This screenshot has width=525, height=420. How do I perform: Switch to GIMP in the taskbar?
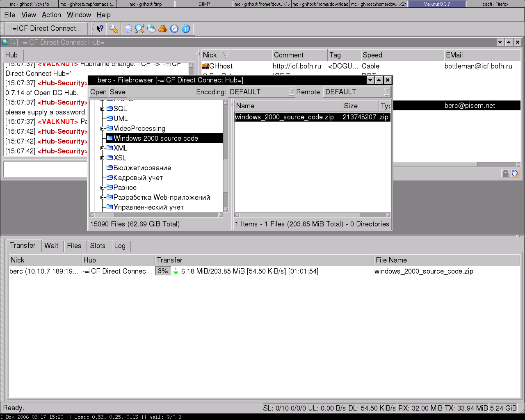204,4
